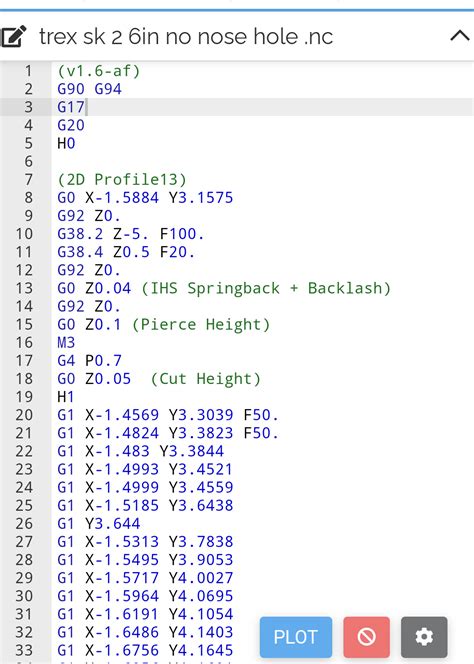The image size is (474, 664).
Task: Click the edit file name pencil icon
Action: click(14, 36)
